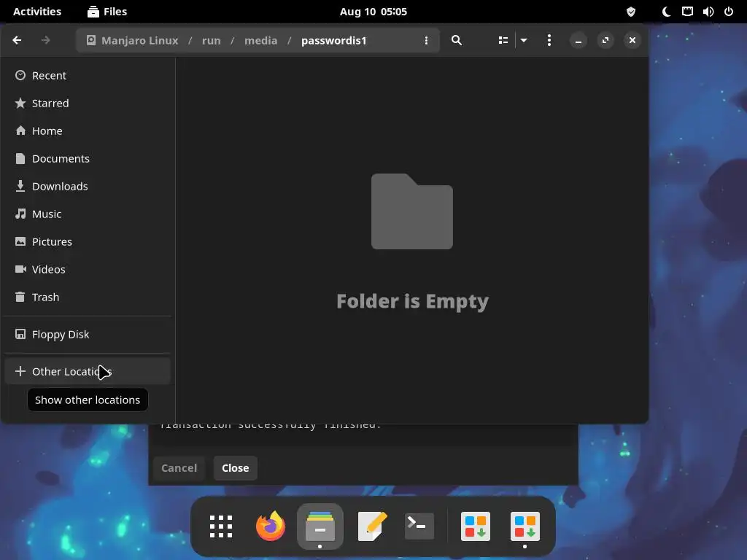
Task: Open Recent in the sidebar
Action: [88, 75]
